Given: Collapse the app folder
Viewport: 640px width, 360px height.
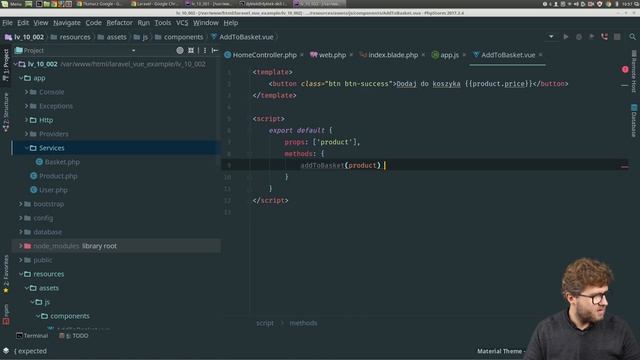Looking at the screenshot, I should coord(21,78).
